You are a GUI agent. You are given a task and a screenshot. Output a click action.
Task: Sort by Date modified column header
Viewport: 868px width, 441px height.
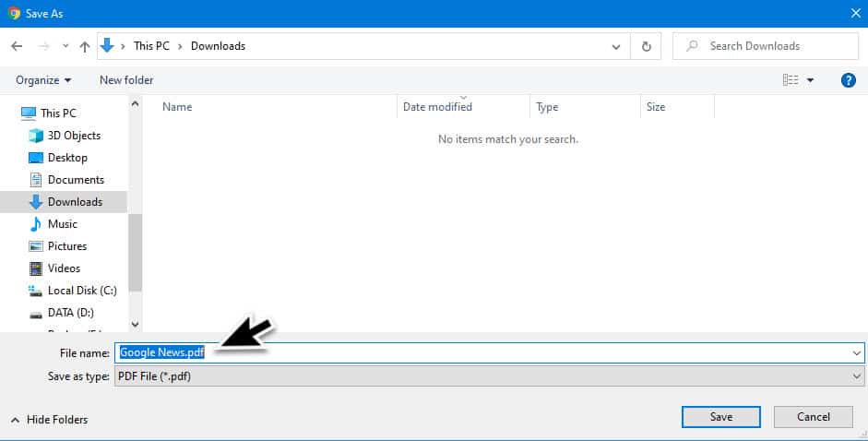coord(437,107)
